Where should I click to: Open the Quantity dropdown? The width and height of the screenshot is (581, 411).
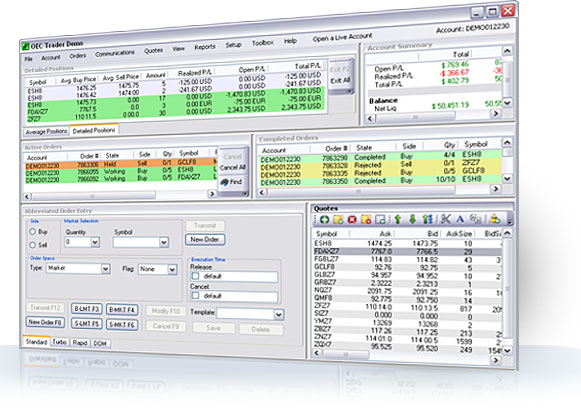pos(95,242)
